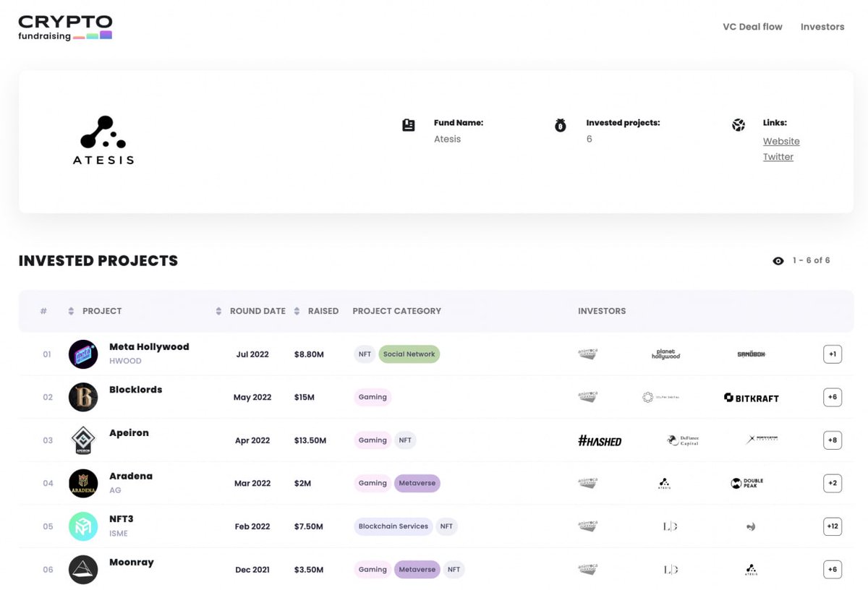Expand +1 more investors for Meta Hollywood
This screenshot has height=590, width=868.
click(x=833, y=354)
